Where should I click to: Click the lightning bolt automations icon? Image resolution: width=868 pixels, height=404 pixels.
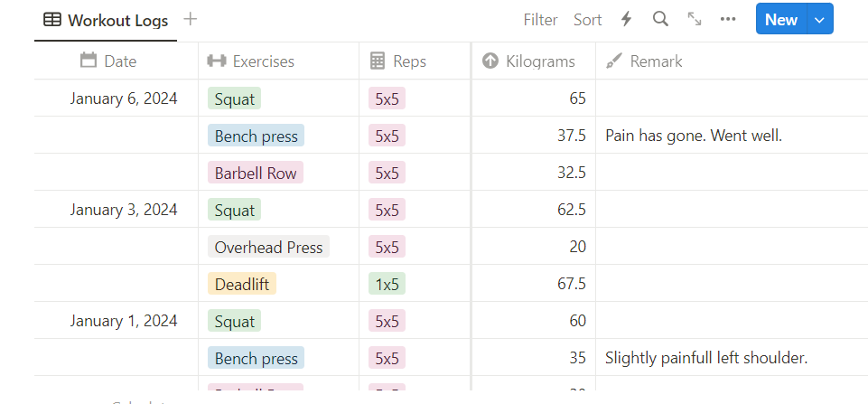pyautogui.click(x=626, y=19)
